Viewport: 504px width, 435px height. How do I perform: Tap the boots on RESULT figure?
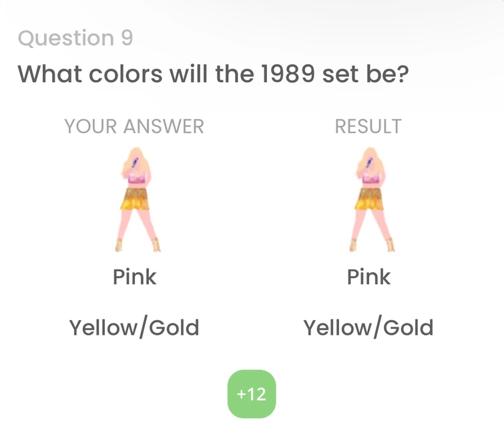pyautogui.click(x=391, y=245)
